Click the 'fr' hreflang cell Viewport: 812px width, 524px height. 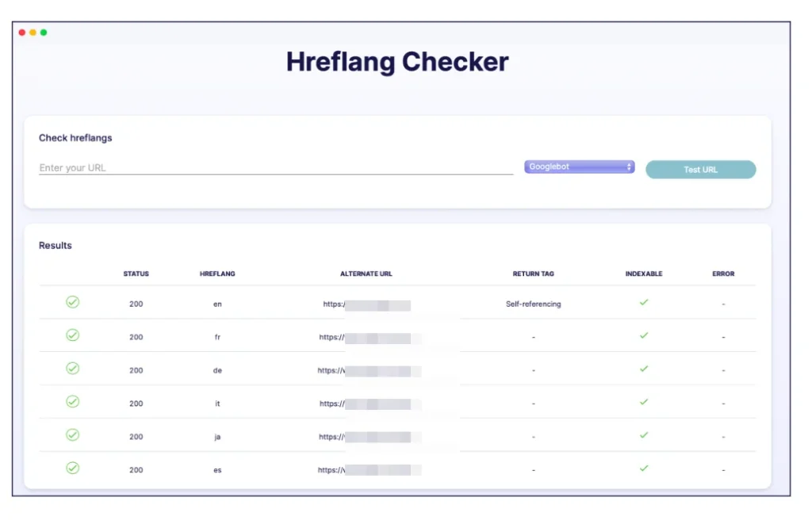[x=217, y=337]
